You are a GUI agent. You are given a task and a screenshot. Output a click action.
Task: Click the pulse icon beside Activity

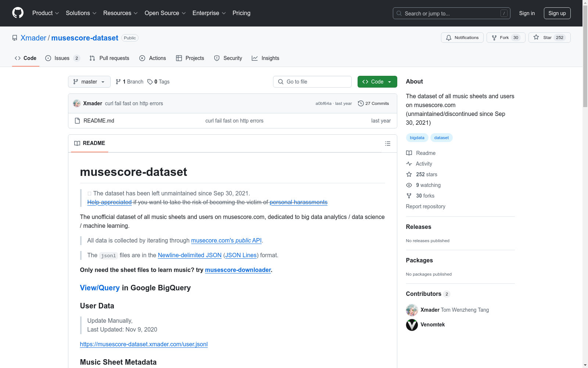pyautogui.click(x=409, y=164)
